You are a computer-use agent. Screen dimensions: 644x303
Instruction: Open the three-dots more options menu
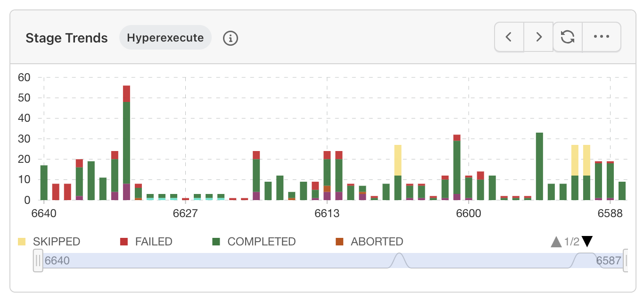(x=602, y=37)
